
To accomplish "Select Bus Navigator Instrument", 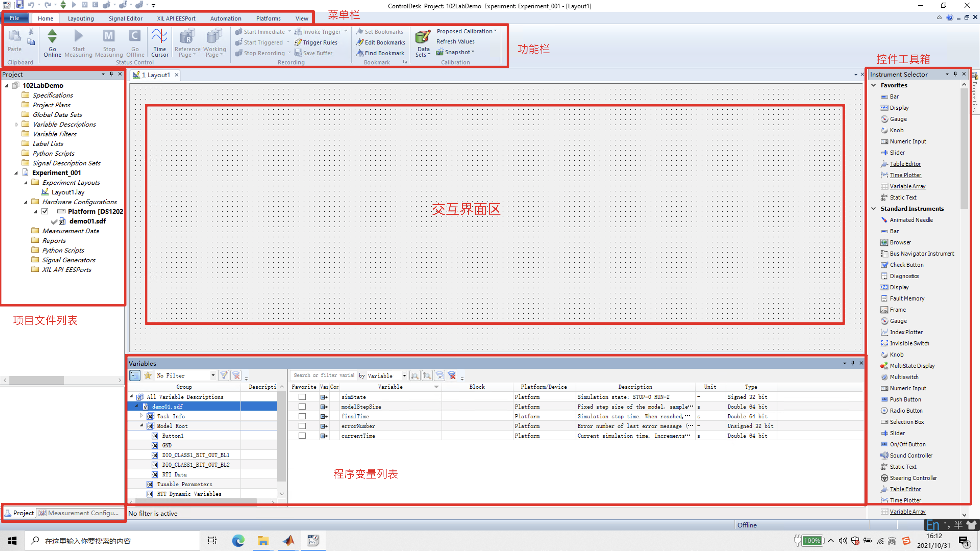I will 918,254.
